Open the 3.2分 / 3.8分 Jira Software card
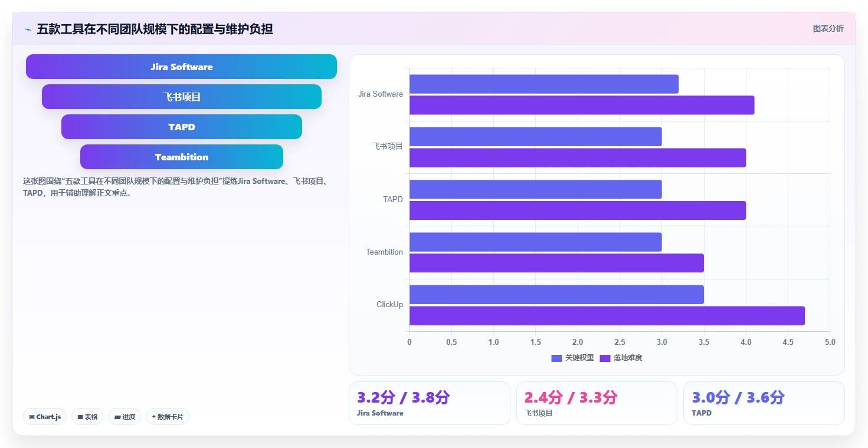 point(430,403)
